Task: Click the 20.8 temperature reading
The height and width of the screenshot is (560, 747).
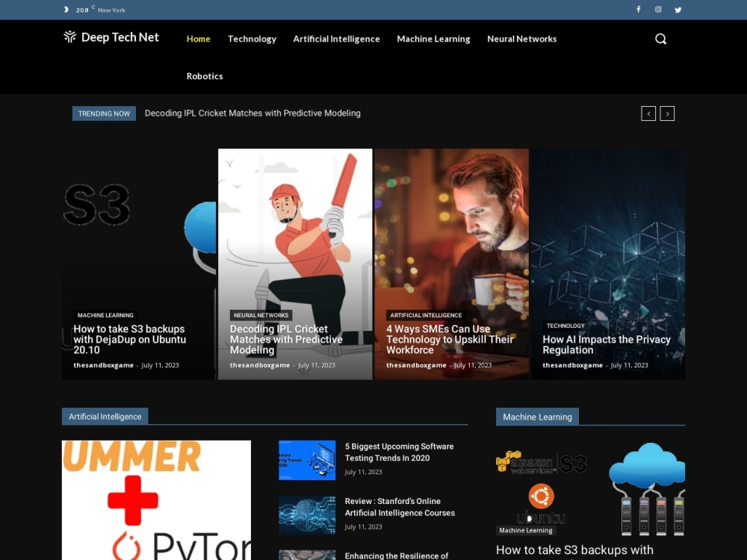Action: pos(82,10)
